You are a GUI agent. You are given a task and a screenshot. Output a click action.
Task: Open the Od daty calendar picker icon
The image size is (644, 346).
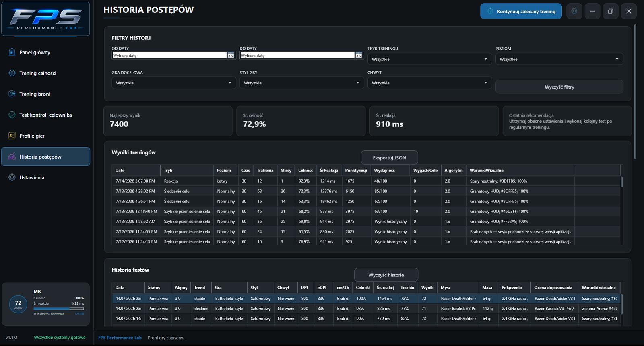[231, 56]
